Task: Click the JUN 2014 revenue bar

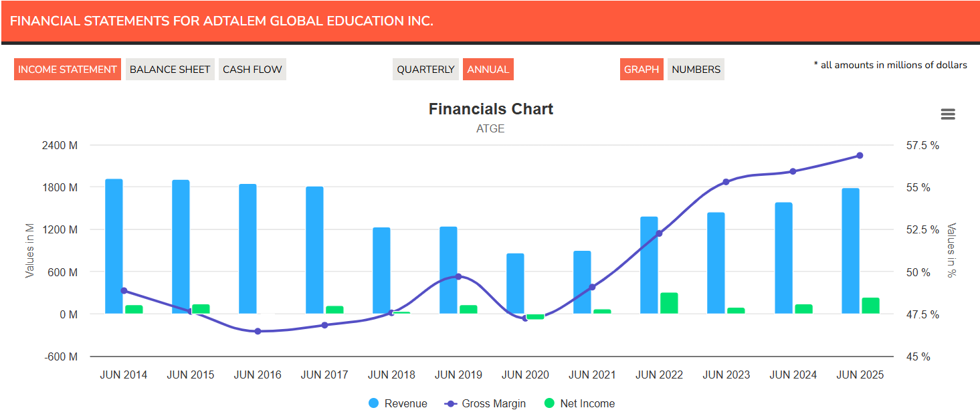Action: coord(114,246)
